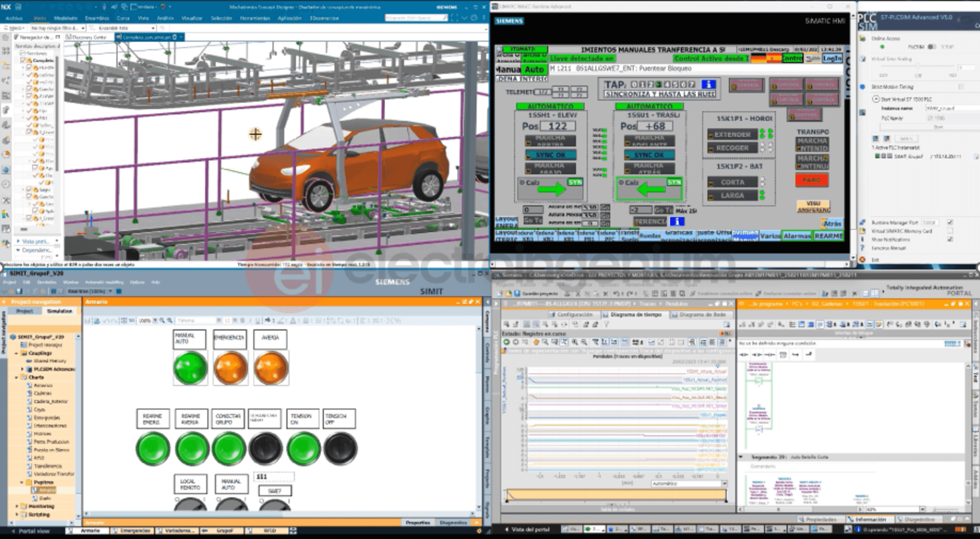Expand the Monitoring folder in SIMIT project tree
The height and width of the screenshot is (539, 980).
click(x=17, y=506)
